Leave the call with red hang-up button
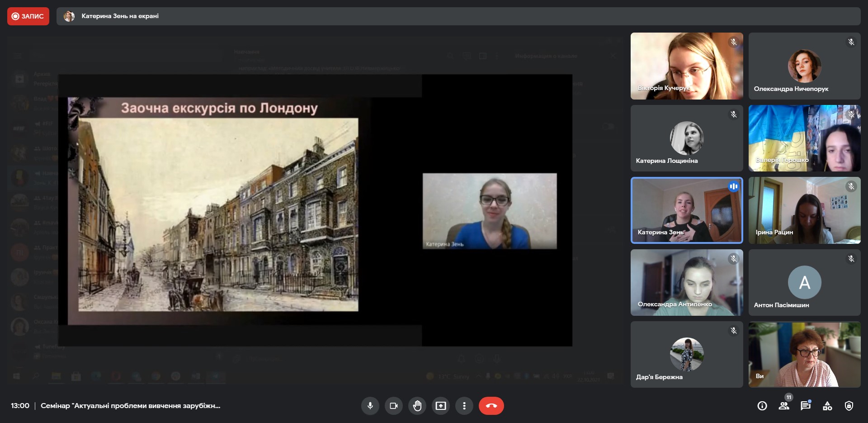The height and width of the screenshot is (423, 868). click(491, 406)
